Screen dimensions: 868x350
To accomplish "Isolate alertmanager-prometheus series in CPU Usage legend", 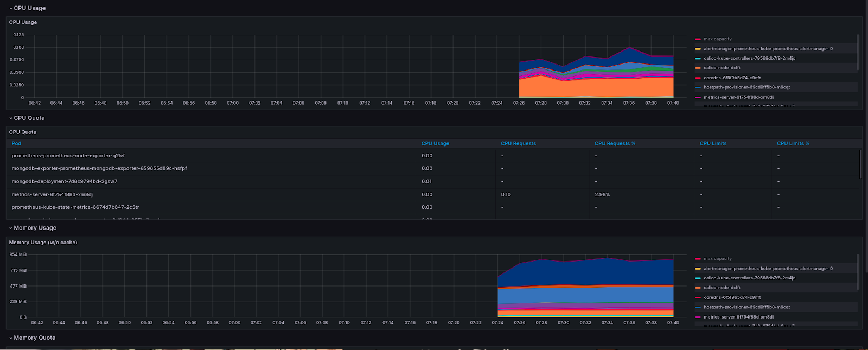I will [768, 49].
